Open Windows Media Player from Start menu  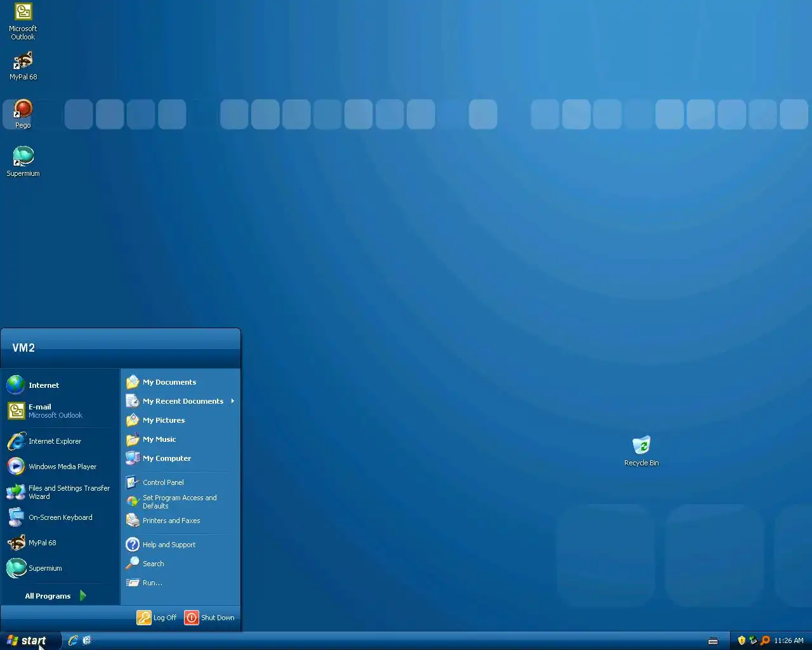click(60, 467)
